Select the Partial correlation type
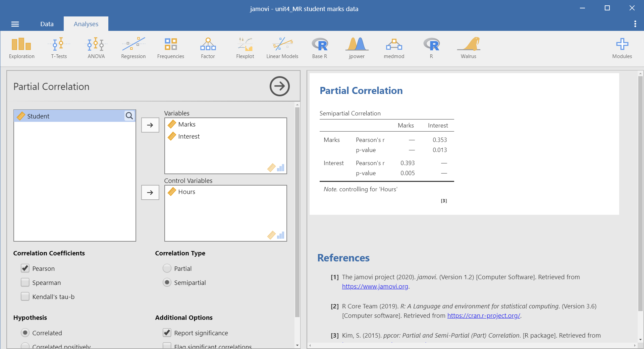The height and width of the screenshot is (349, 644). coord(167,268)
